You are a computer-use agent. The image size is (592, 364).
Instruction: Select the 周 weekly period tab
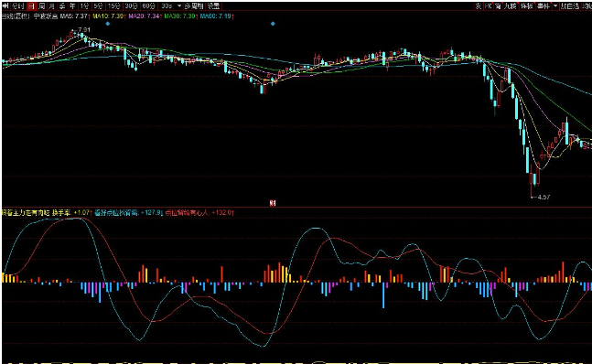pyautogui.click(x=41, y=6)
